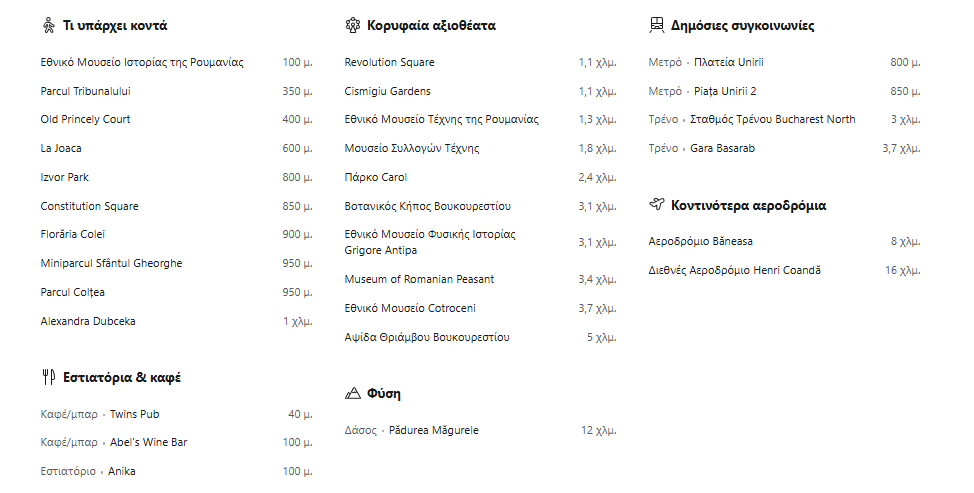Click train station Gara Basarab

[722, 148]
